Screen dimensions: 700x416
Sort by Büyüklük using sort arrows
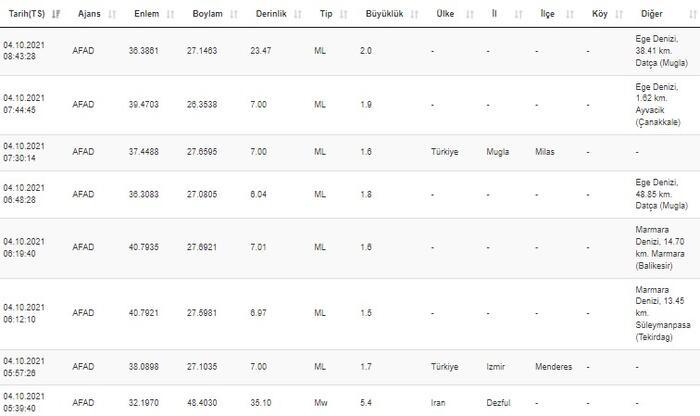pyautogui.click(x=414, y=14)
